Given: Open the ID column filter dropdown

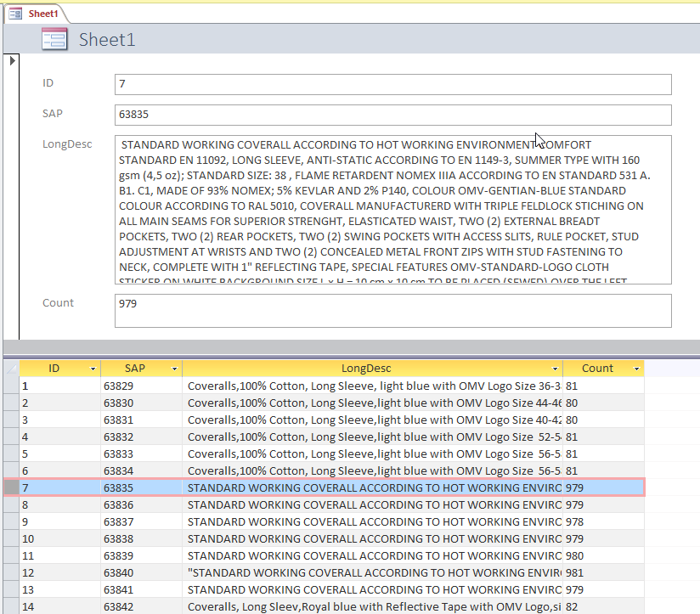Looking at the screenshot, I should (93, 369).
